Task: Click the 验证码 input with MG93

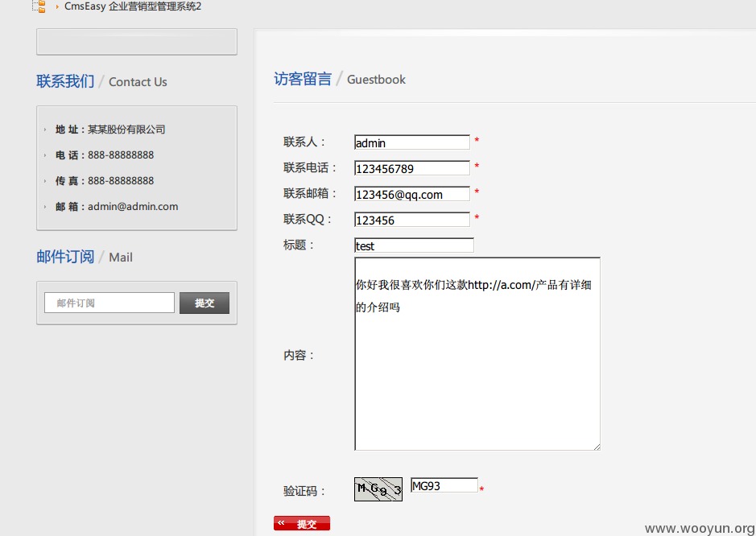Action: click(x=444, y=485)
